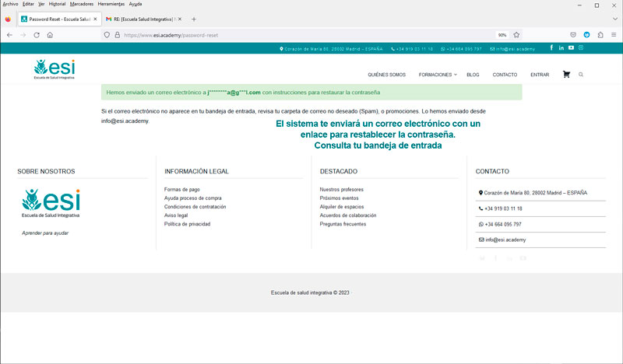
Task: Open the Ver menu
Action: [x=41, y=4]
